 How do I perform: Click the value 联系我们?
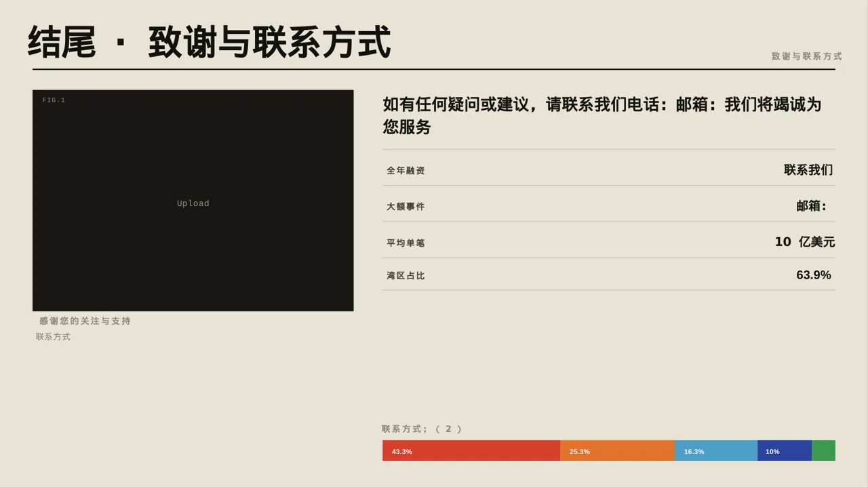click(x=808, y=170)
